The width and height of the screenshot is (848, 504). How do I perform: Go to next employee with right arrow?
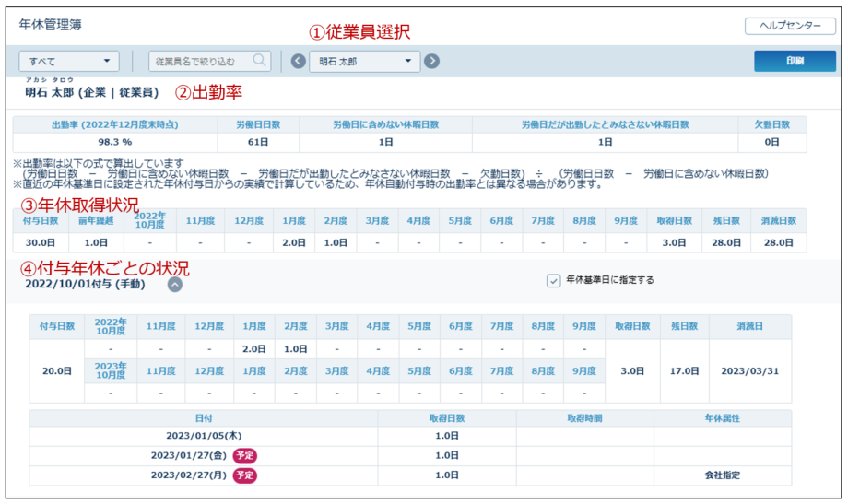point(431,62)
